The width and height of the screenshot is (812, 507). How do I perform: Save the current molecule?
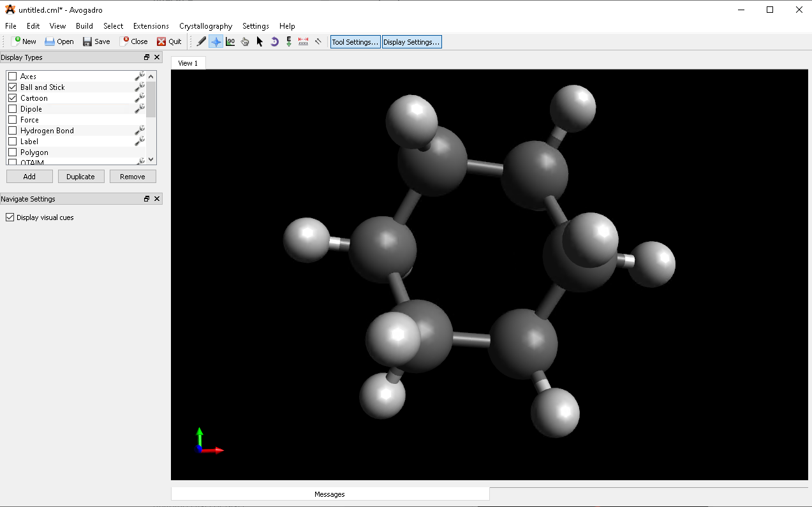point(96,41)
